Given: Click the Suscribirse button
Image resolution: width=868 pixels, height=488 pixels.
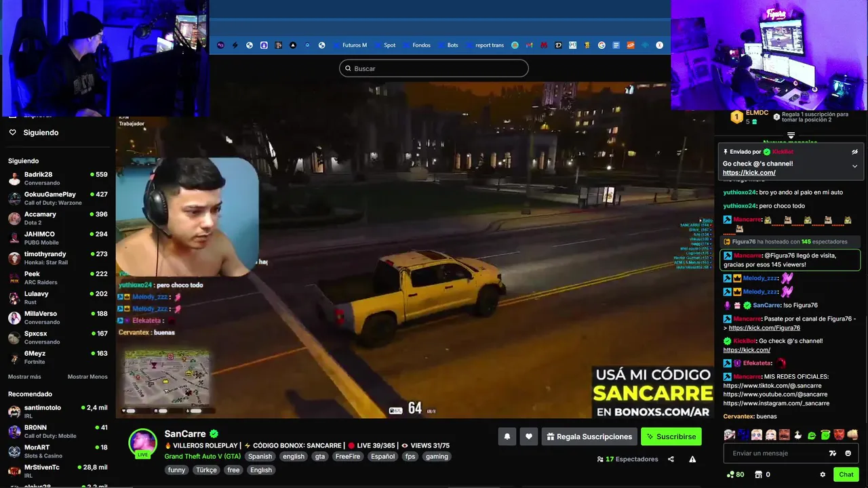Looking at the screenshot, I should click(x=671, y=436).
